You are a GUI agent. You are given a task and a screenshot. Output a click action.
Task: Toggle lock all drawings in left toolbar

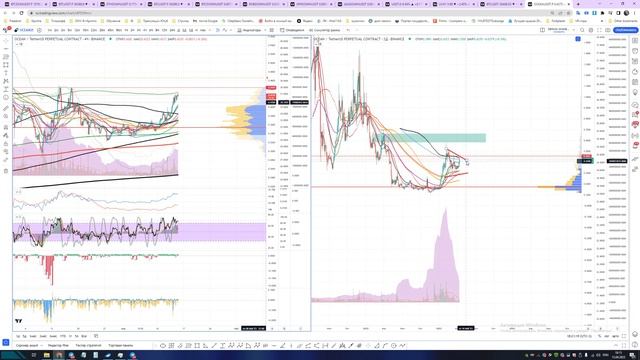6,144
